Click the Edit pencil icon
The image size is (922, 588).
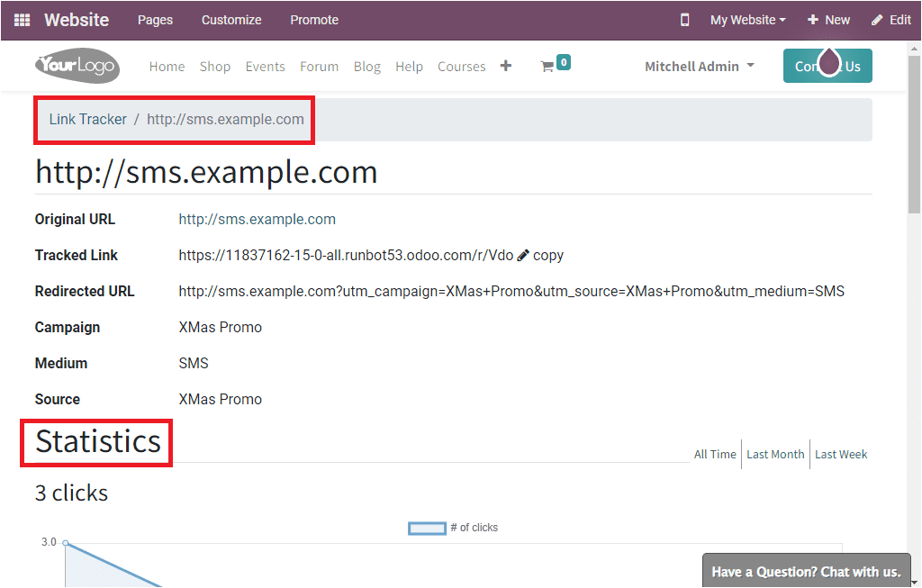[890, 18]
